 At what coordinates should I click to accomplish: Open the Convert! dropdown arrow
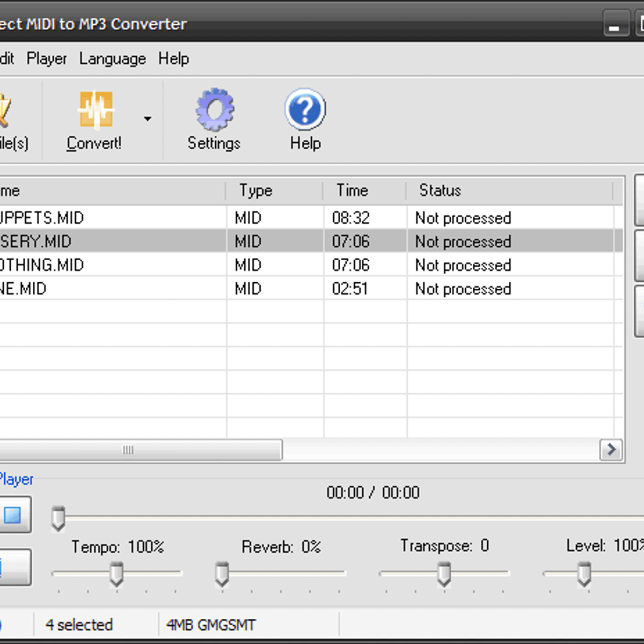tap(147, 118)
